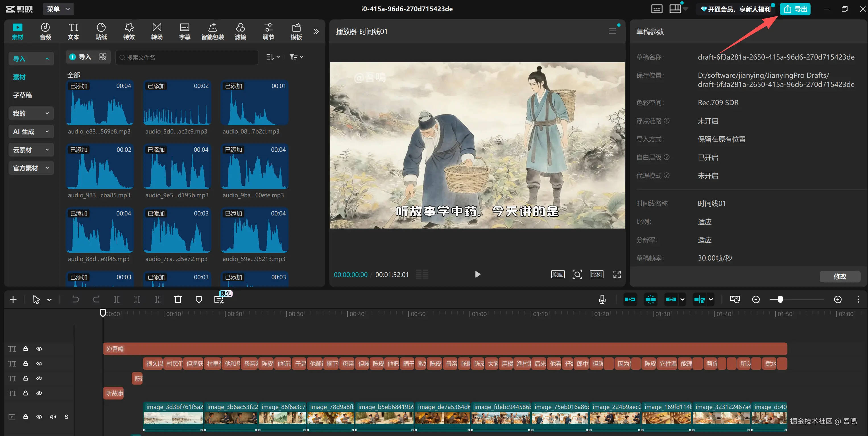Click the split clip icon in timeline toolbar
Screen dimensions: 868x436
[116, 299]
